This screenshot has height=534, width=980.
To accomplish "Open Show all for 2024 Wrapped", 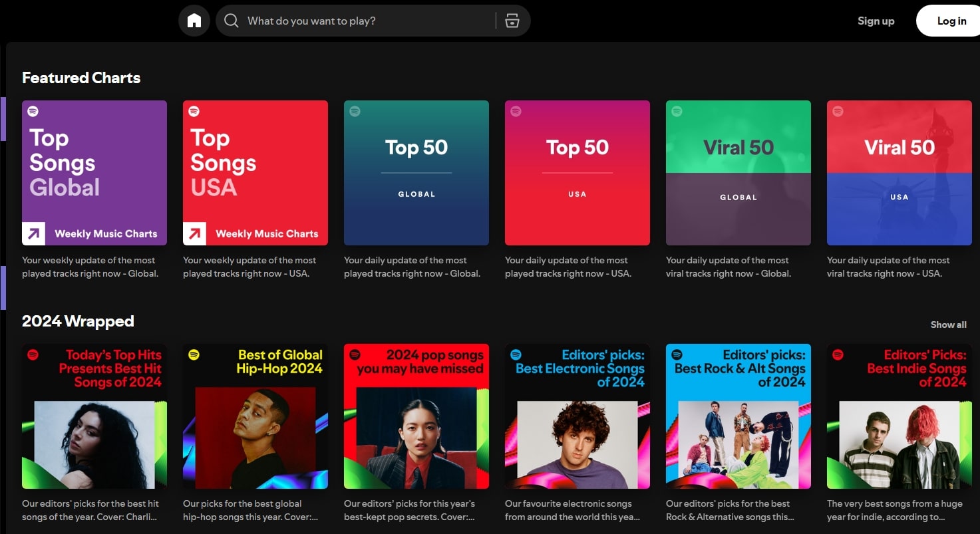I will click(x=947, y=325).
